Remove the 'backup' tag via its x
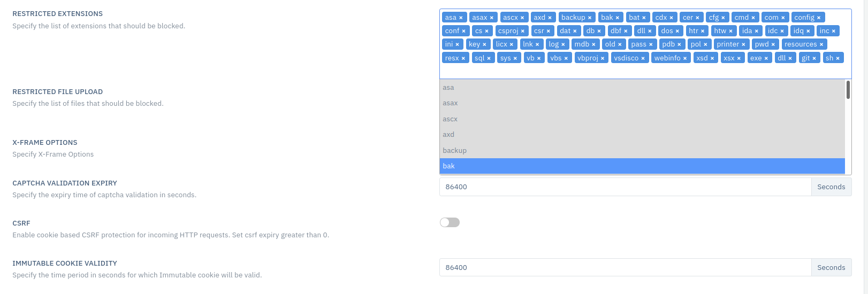Viewport: 868px width, 294px height. (590, 18)
